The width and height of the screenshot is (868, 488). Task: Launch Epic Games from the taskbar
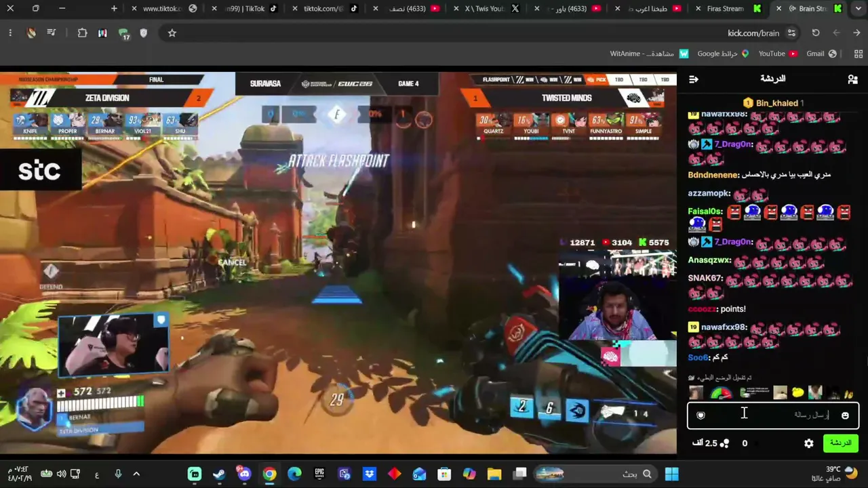click(319, 474)
